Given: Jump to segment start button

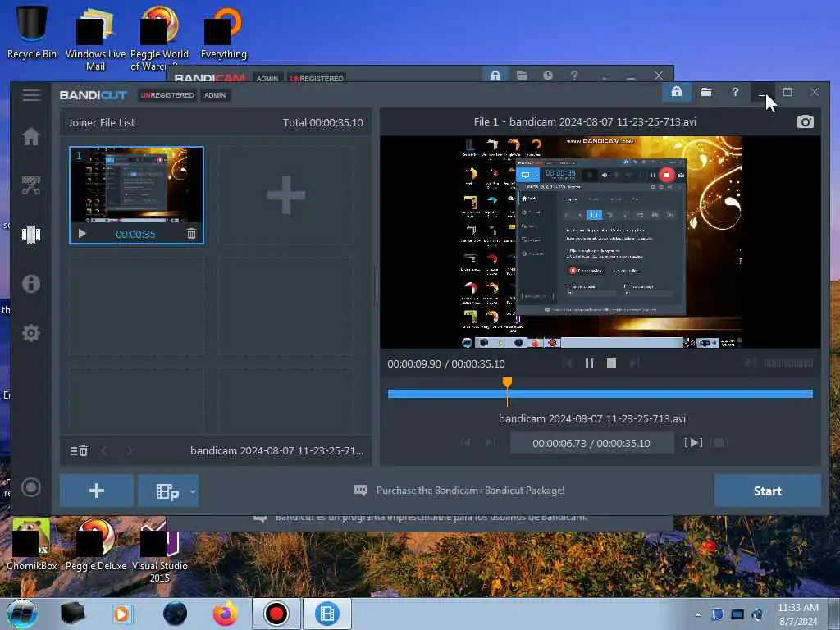Looking at the screenshot, I should point(465,442).
